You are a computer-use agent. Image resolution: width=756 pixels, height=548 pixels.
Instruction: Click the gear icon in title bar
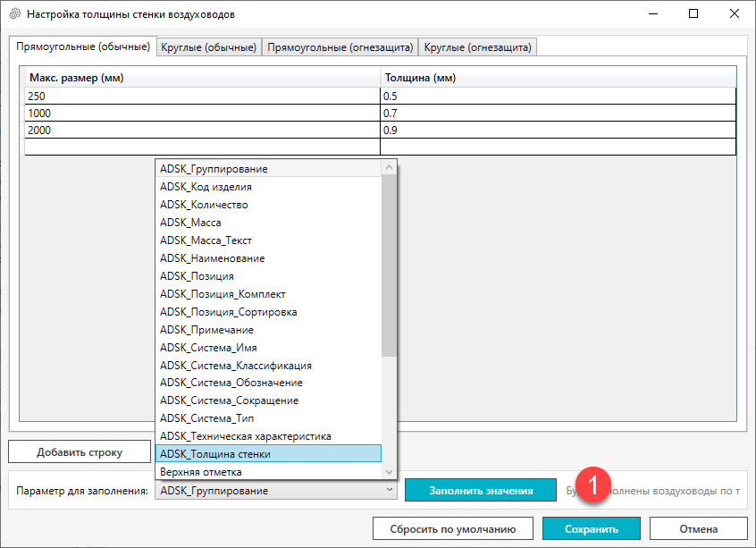[15, 13]
